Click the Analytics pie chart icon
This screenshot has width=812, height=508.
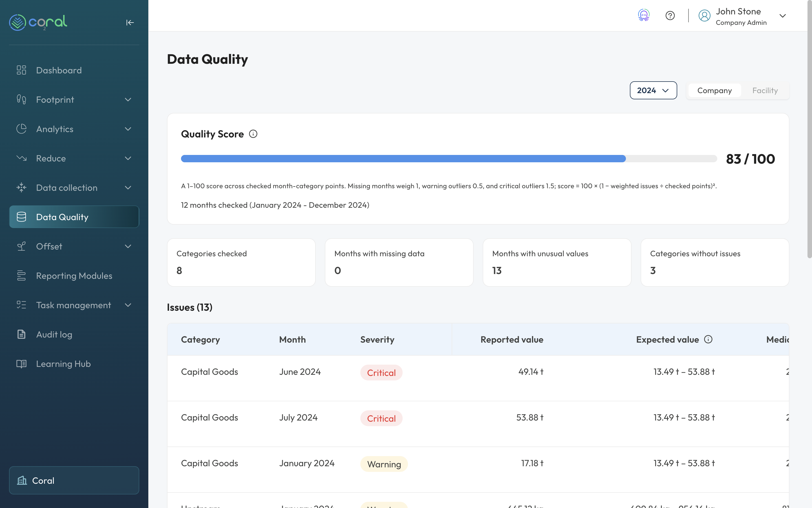[x=21, y=129]
